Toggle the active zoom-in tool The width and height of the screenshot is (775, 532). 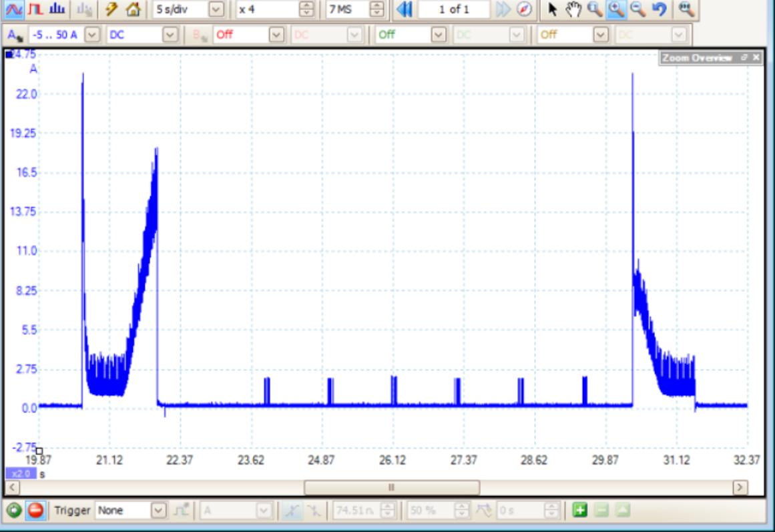tap(616, 9)
